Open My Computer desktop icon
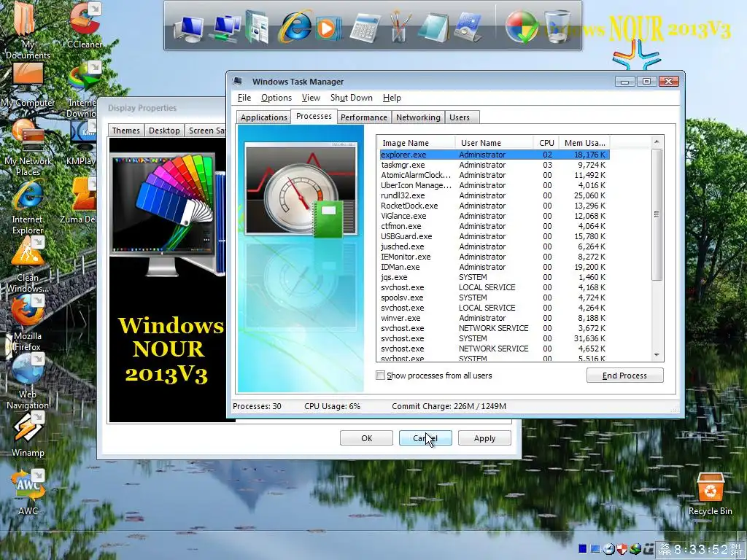The height and width of the screenshot is (560, 747). point(27,85)
